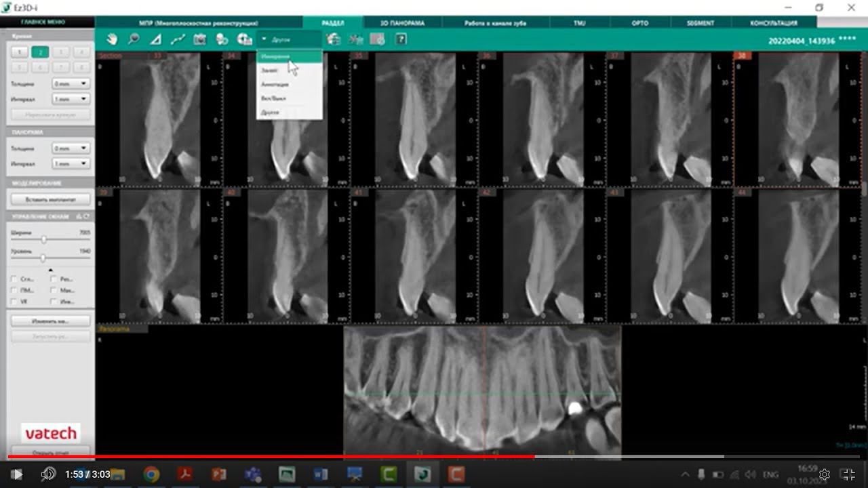
Task: Select cross-section image number 41
Action: 415,256
